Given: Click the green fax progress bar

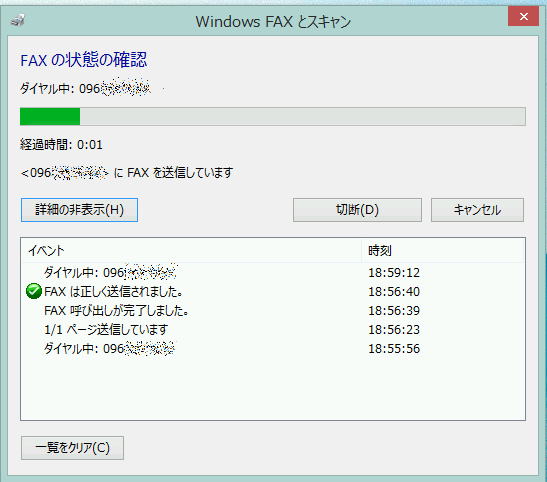Looking at the screenshot, I should point(273,116).
